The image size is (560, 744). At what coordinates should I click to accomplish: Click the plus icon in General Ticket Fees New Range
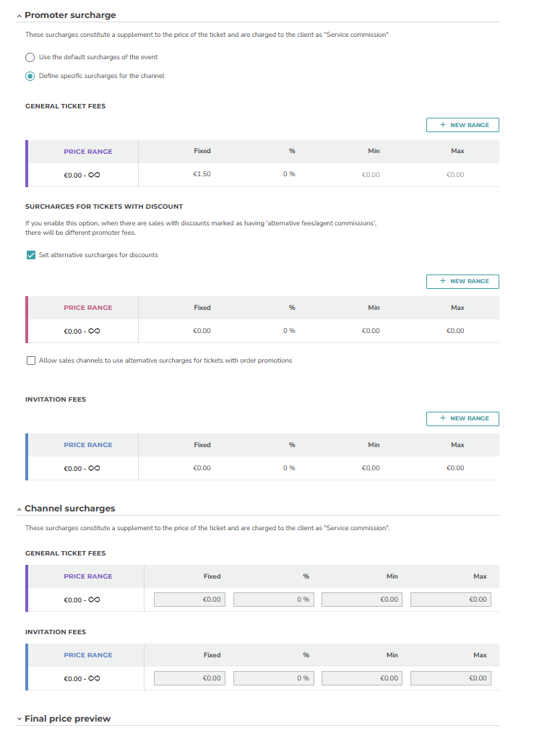(x=443, y=125)
